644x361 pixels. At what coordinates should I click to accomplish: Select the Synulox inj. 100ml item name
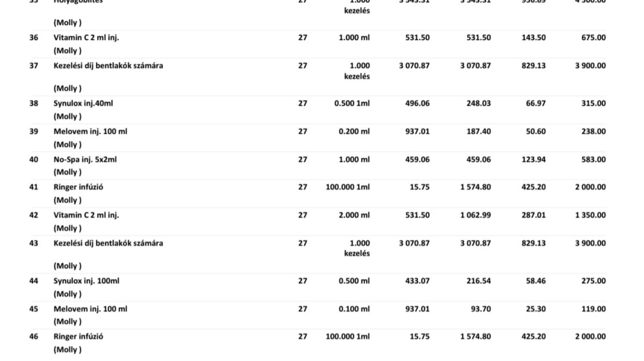86,281
